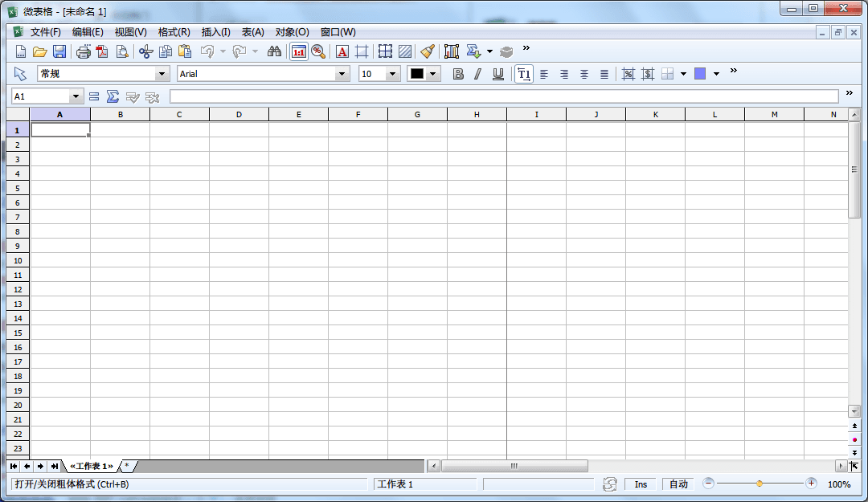
Task: Print the workbook using the printer icon
Action: tap(84, 52)
